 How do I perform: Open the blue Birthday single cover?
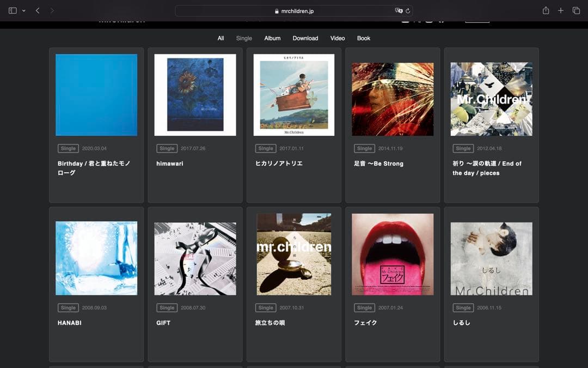tap(96, 95)
